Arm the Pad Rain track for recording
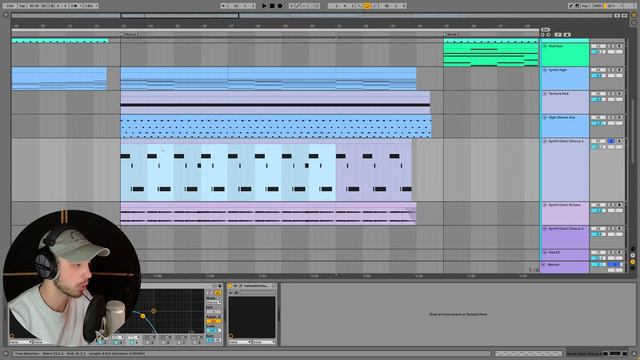 (619, 46)
